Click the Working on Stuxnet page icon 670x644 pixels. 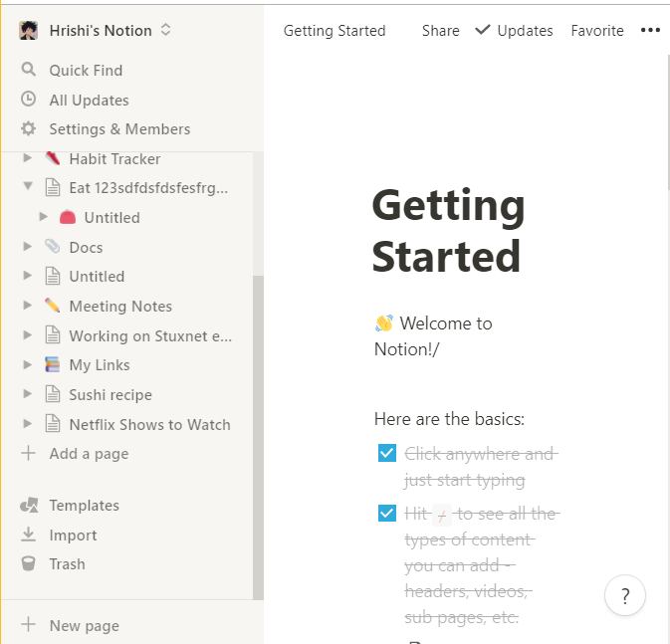53,335
